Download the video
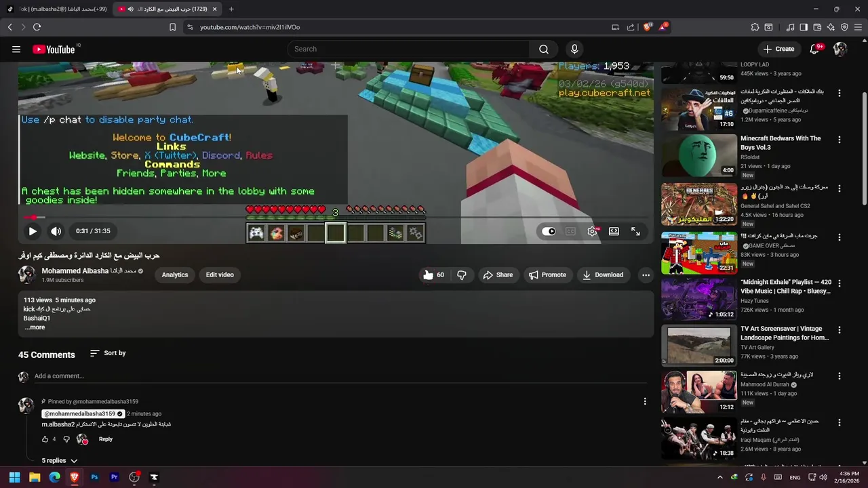Viewport: 868px width, 488px height. 603,274
